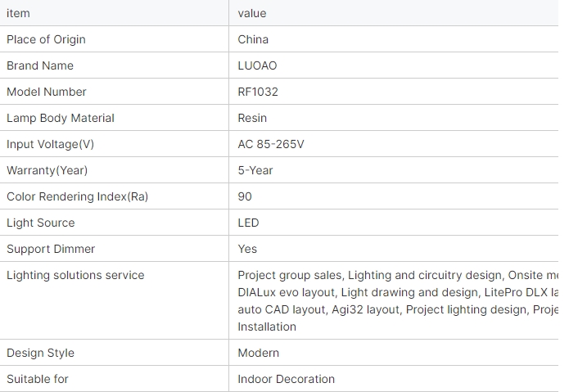The height and width of the screenshot is (392, 569).
Task: Click the model number 'RF1032'
Action: 258,92
